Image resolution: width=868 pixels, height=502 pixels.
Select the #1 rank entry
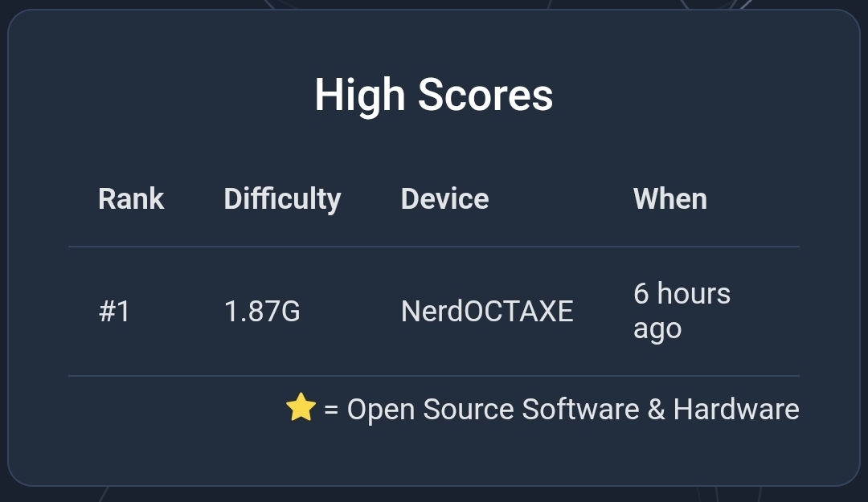click(114, 311)
